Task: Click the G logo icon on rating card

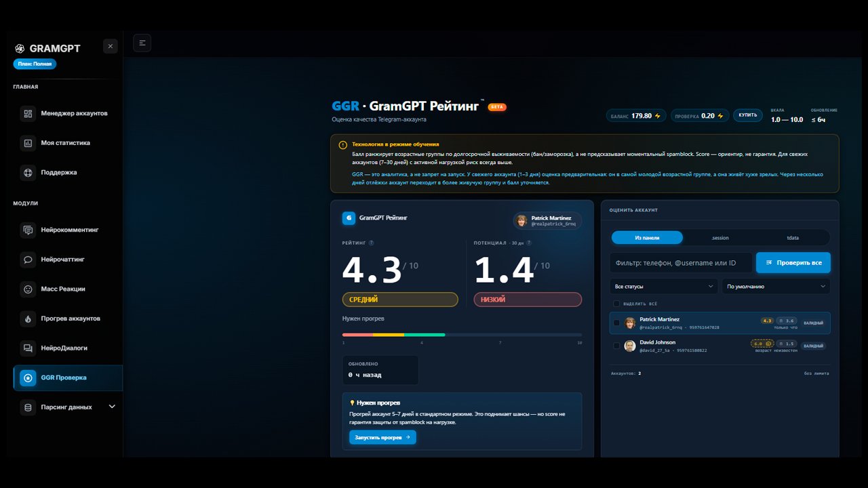Action: [349, 218]
